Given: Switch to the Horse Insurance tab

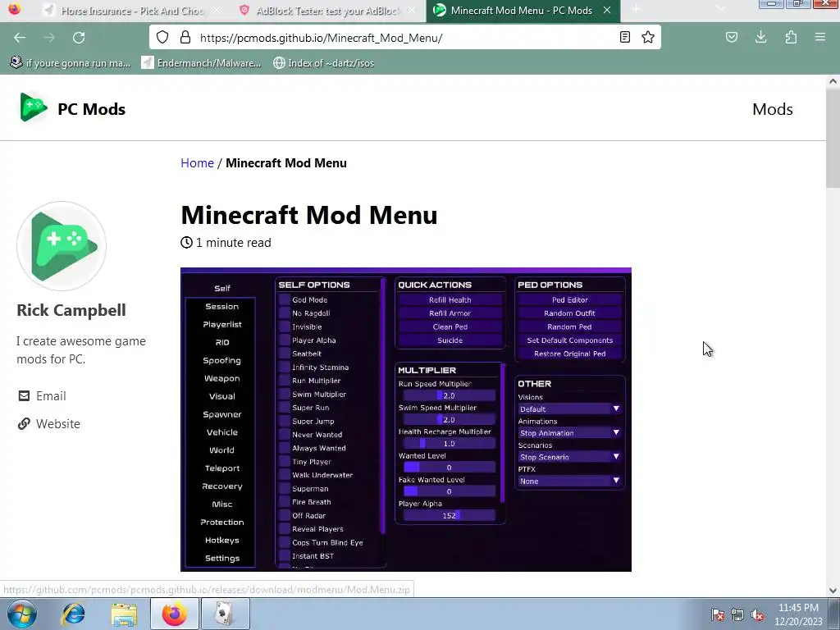Looking at the screenshot, I should 132,11.
